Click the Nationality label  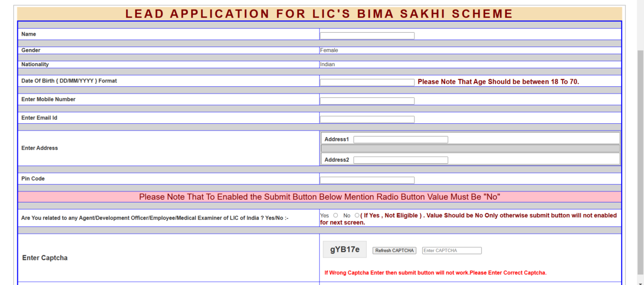[x=35, y=65]
